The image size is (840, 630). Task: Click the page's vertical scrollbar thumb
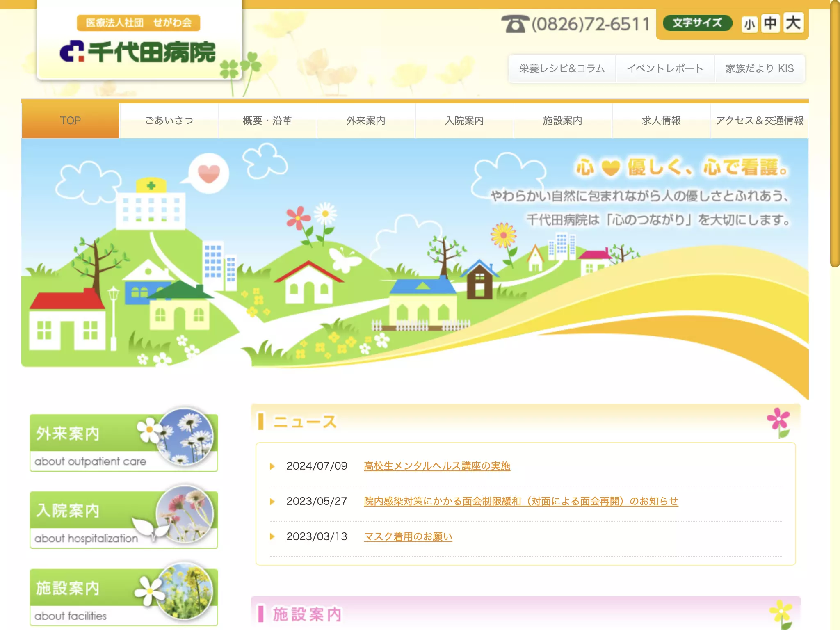pyautogui.click(x=835, y=134)
